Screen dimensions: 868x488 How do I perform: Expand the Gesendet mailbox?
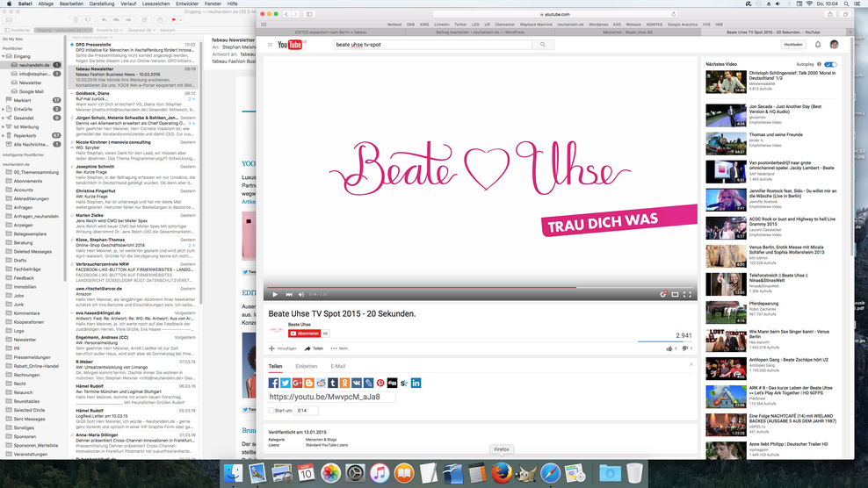[x=4, y=118]
